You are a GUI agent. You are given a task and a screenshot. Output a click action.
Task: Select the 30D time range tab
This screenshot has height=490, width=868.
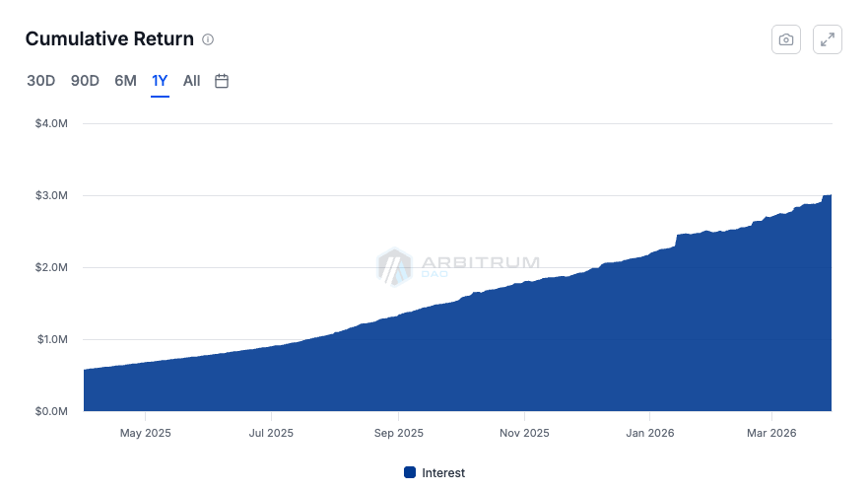(x=41, y=81)
